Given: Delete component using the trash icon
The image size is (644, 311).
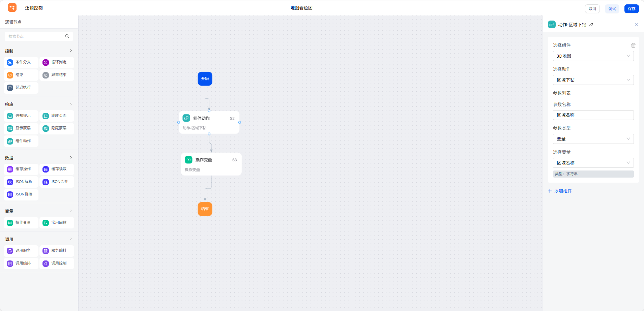Looking at the screenshot, I should tap(633, 45).
